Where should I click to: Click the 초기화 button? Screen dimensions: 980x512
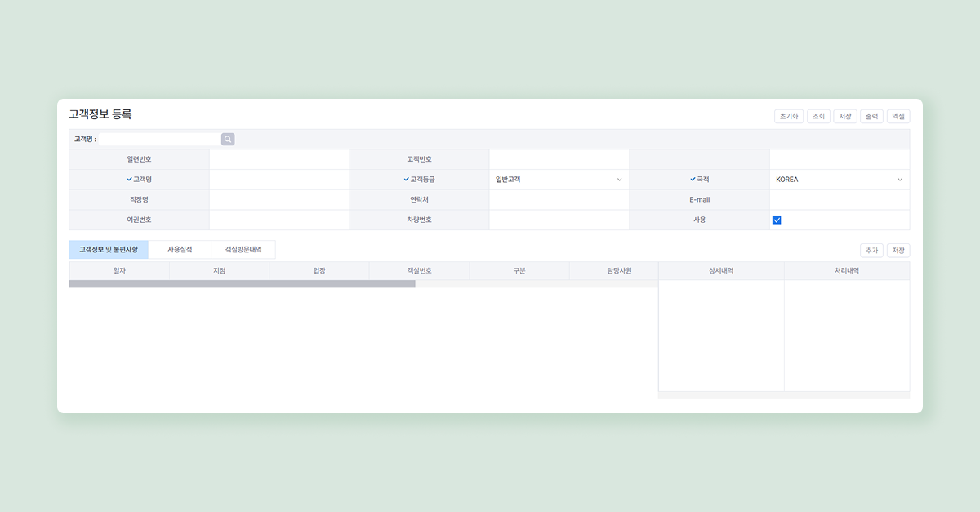pyautogui.click(x=789, y=117)
